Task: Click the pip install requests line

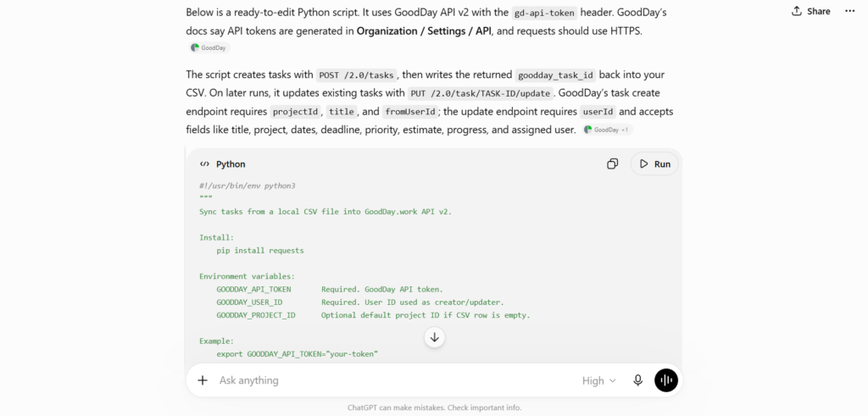Action: point(260,251)
